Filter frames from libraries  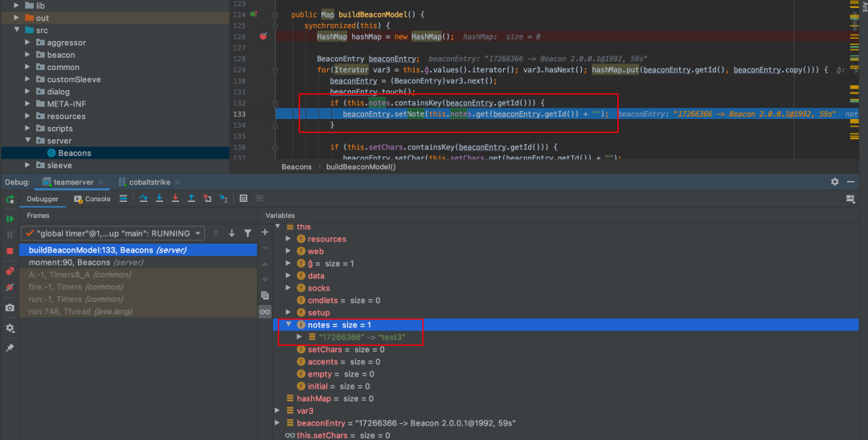click(248, 233)
